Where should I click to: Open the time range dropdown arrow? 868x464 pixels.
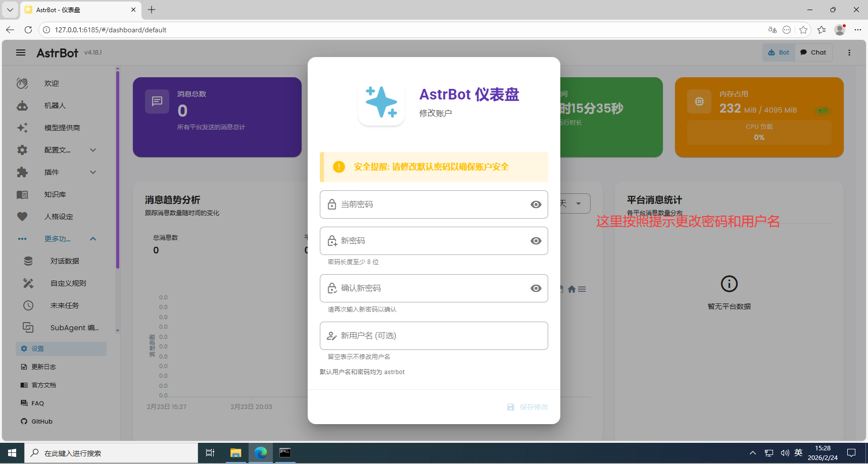578,203
